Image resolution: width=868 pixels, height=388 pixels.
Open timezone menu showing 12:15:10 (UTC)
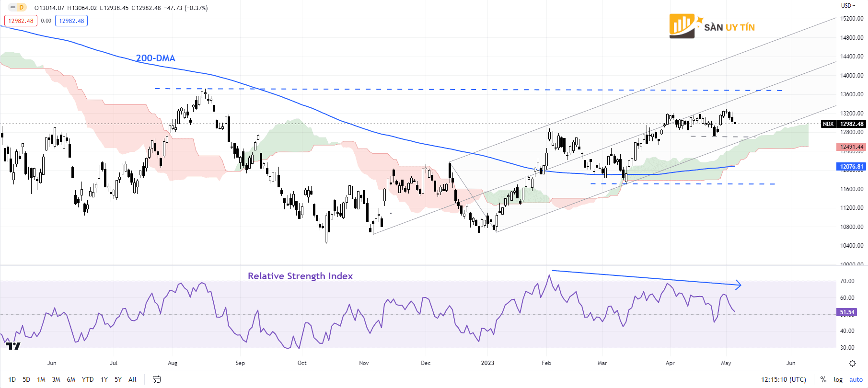click(784, 379)
